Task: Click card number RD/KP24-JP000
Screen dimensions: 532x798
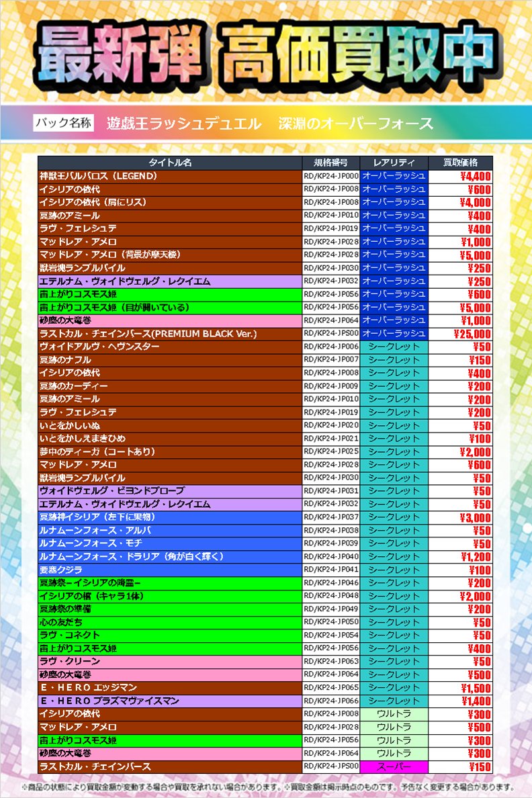Action: (x=331, y=176)
